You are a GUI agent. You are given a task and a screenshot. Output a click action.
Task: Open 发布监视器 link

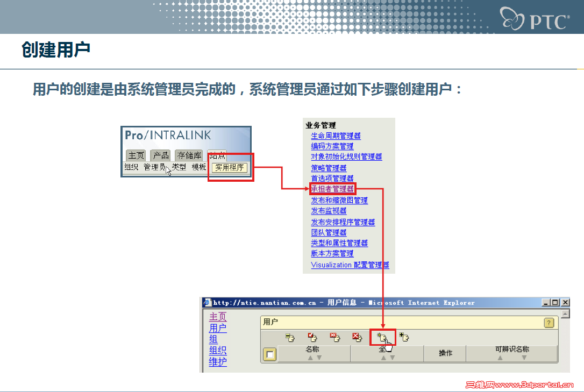(329, 211)
